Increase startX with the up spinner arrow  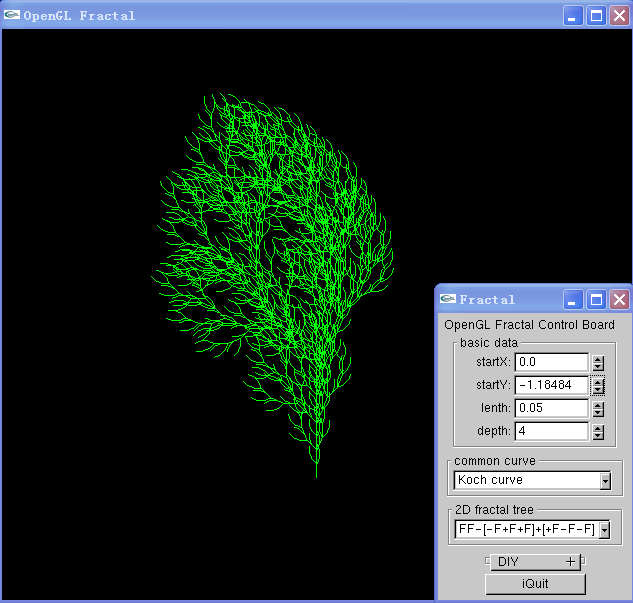pyautogui.click(x=598, y=358)
